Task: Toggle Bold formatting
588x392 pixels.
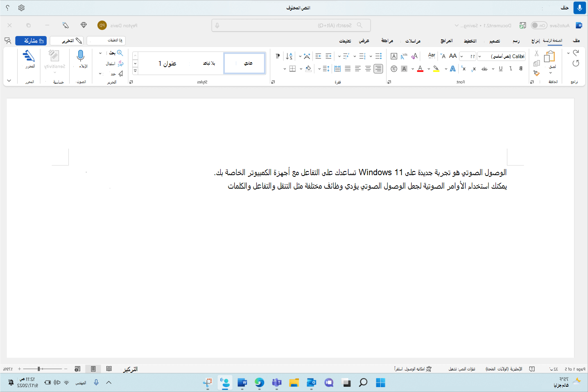Action: 520,69
